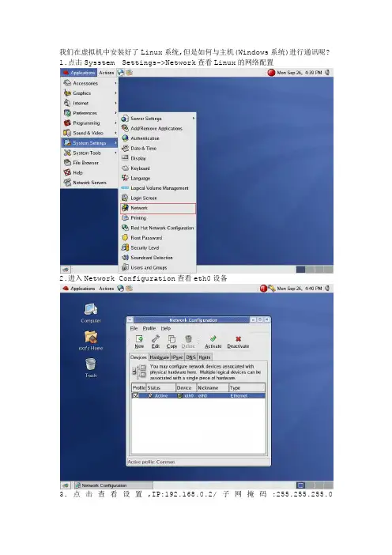Expand the Sound & Video submenu
392x555 pixels.
[x=89, y=133]
